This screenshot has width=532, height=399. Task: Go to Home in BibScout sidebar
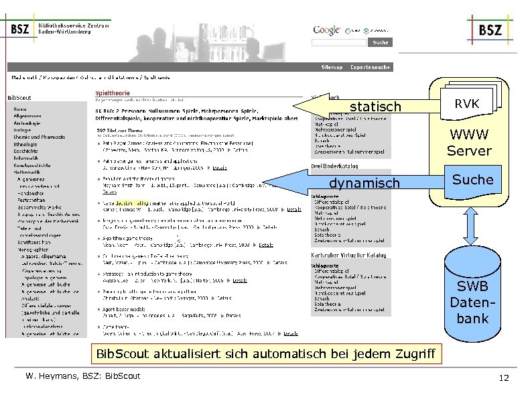click(x=20, y=109)
